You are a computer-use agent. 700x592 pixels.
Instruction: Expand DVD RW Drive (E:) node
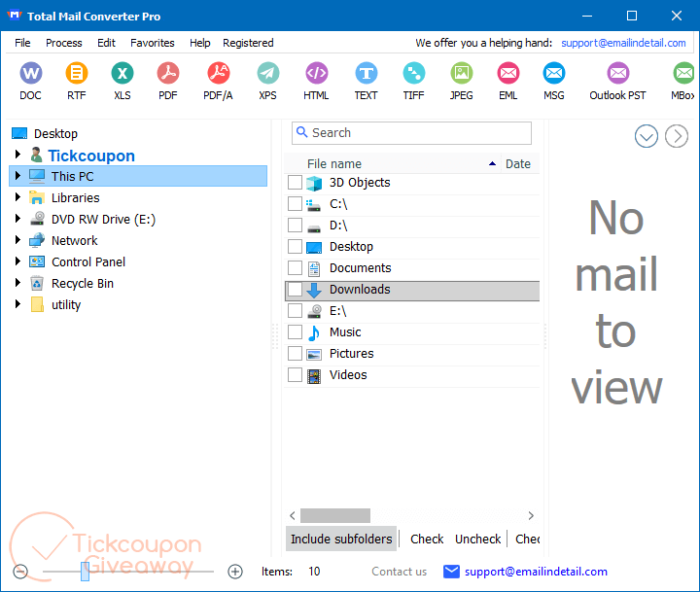pos(17,219)
